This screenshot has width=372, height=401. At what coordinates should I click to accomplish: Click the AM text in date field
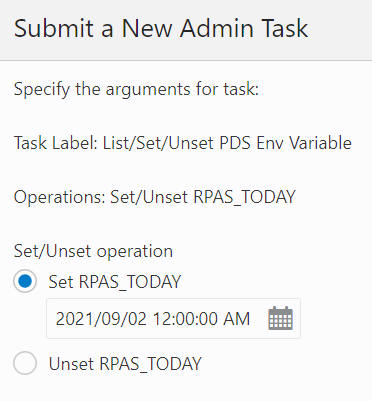(237, 319)
